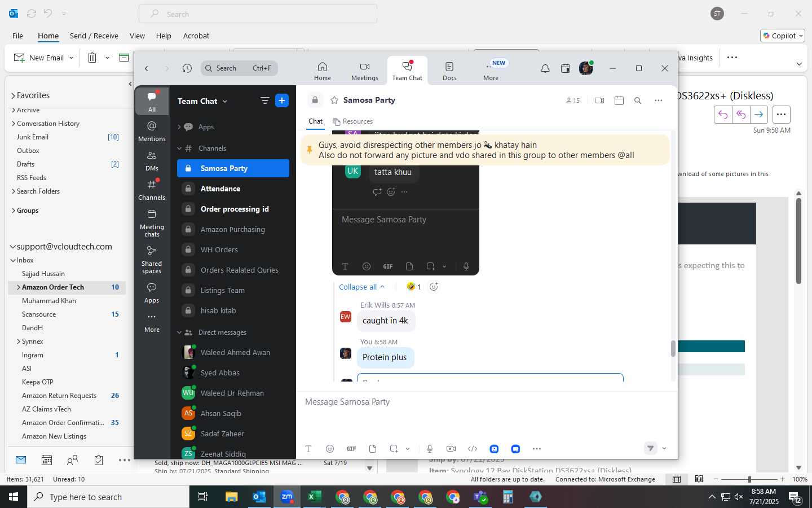Open Zoom history clock icon
Viewport: 812px width, 508px height.
187,68
